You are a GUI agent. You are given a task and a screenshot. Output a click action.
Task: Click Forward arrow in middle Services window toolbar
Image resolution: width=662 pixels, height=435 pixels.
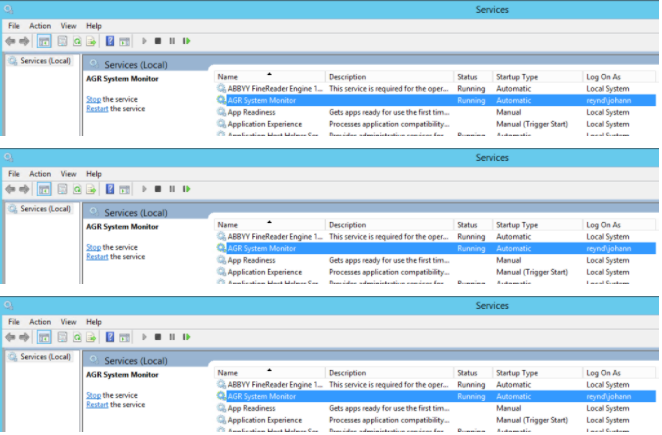[x=24, y=189]
